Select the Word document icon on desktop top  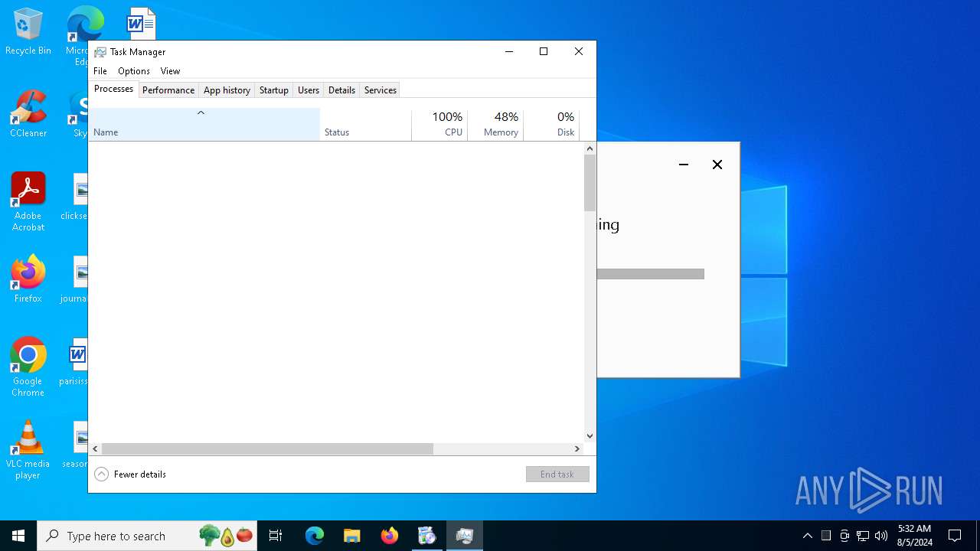coord(142,23)
